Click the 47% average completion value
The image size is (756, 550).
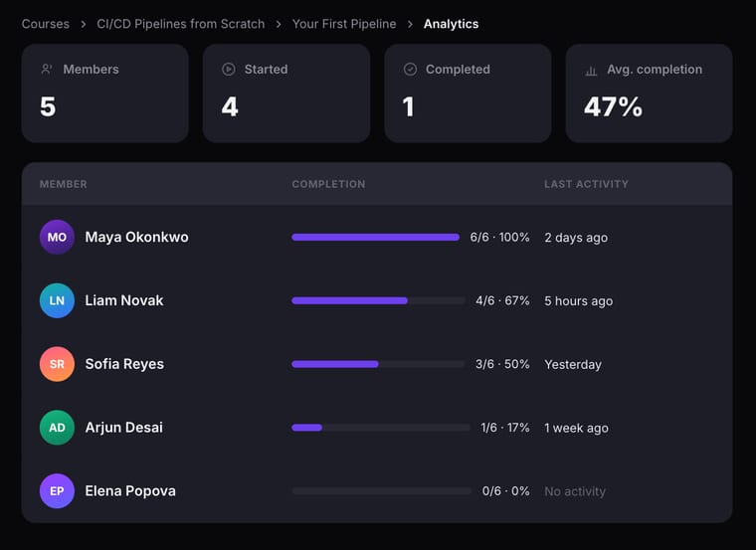tap(614, 107)
